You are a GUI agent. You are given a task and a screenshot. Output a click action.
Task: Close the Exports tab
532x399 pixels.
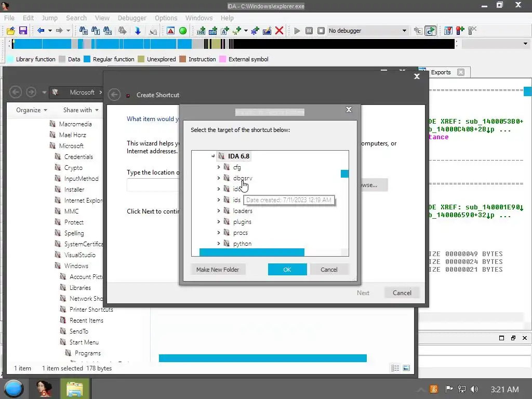point(461,72)
